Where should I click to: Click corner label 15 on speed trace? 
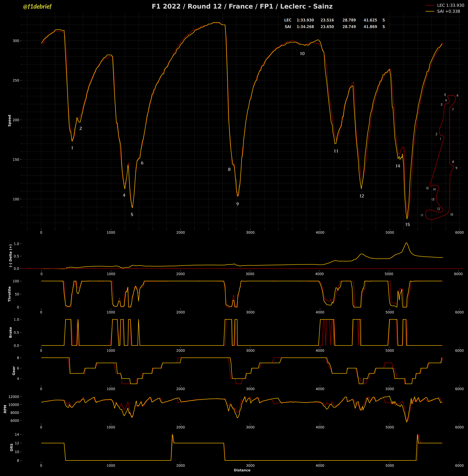click(408, 225)
